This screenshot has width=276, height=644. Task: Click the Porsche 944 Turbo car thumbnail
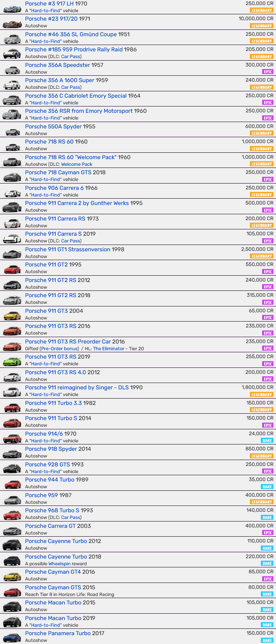12,484
